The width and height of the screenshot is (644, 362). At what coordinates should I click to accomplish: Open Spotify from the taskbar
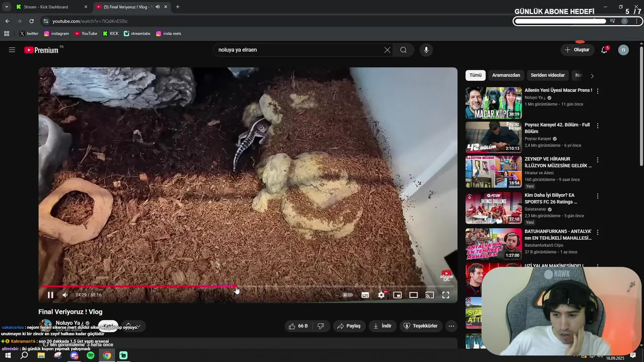(91, 355)
